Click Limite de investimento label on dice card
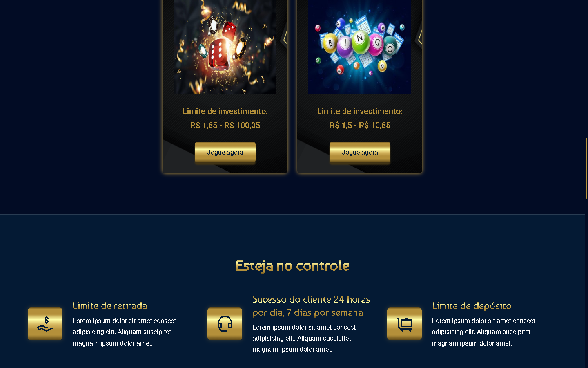 click(225, 111)
